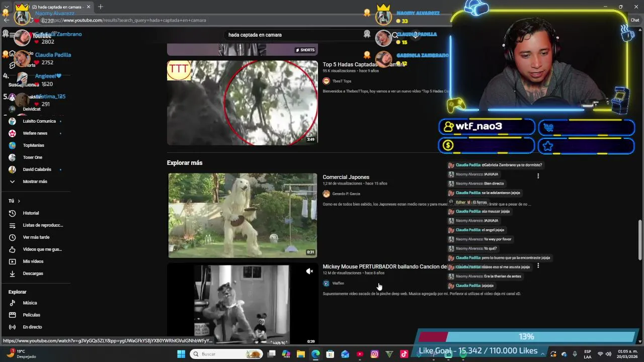Open TikTok from taskbar
Screen dimensions: 644x362
coord(404,354)
